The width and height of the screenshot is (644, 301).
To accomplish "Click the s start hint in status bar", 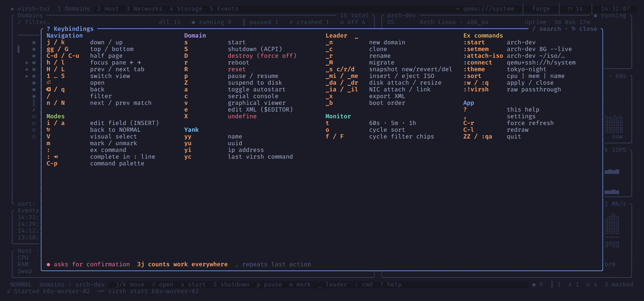I will click(x=193, y=284).
